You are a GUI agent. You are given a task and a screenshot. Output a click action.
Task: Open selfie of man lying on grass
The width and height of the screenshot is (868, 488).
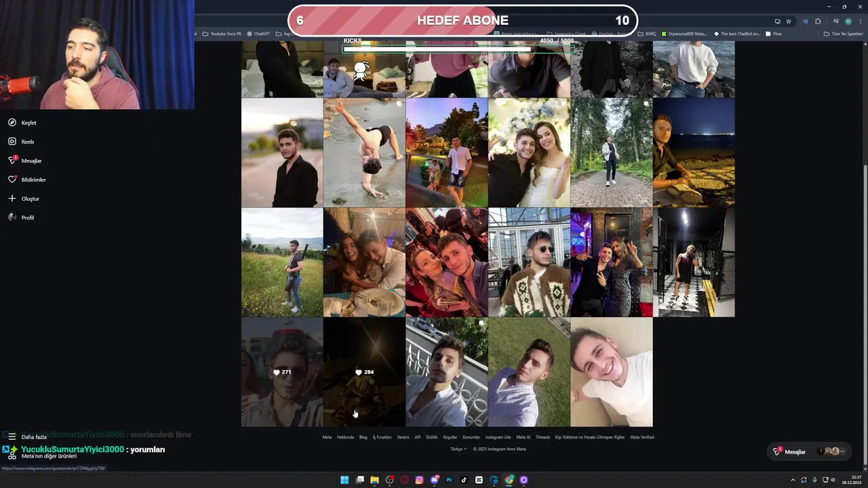[529, 372]
